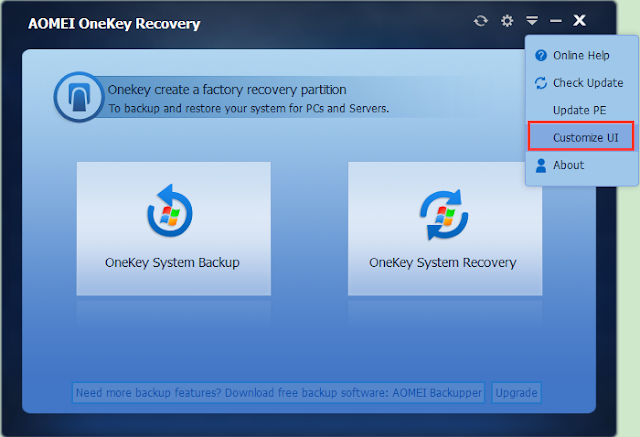Screen dimensions: 640x437
Task: Click the AOMEI OneKey Recovery title text
Action: 114,24
